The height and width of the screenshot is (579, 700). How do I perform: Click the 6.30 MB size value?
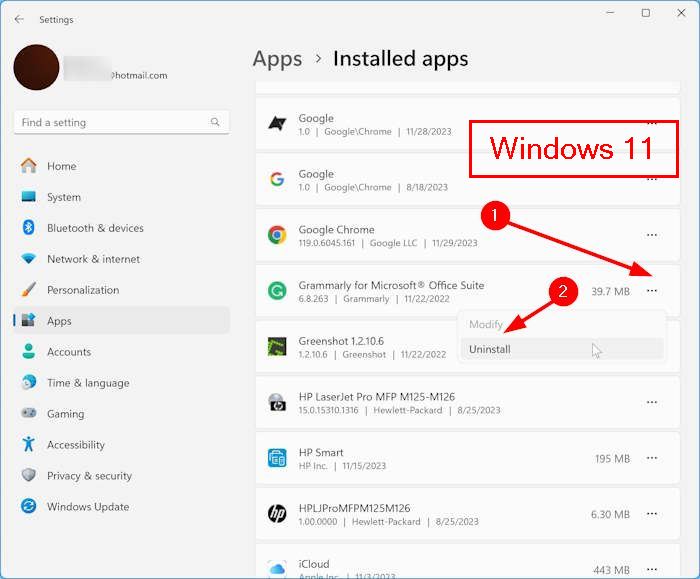click(610, 514)
